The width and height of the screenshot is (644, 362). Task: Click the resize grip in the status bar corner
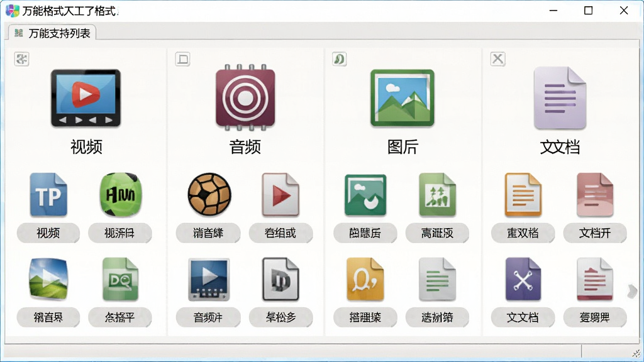point(636,353)
